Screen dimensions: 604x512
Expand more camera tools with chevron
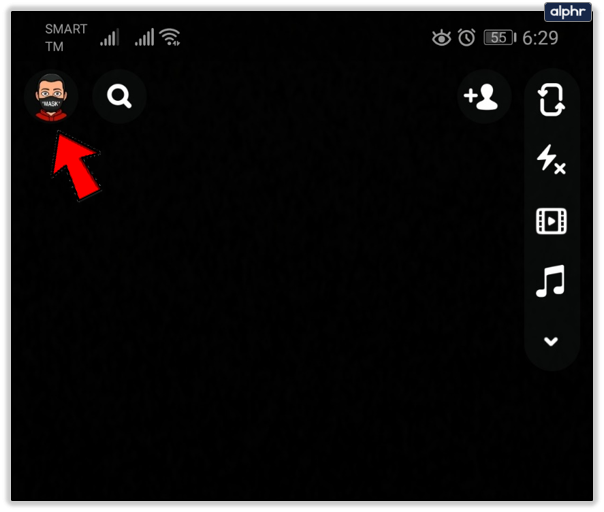[551, 341]
